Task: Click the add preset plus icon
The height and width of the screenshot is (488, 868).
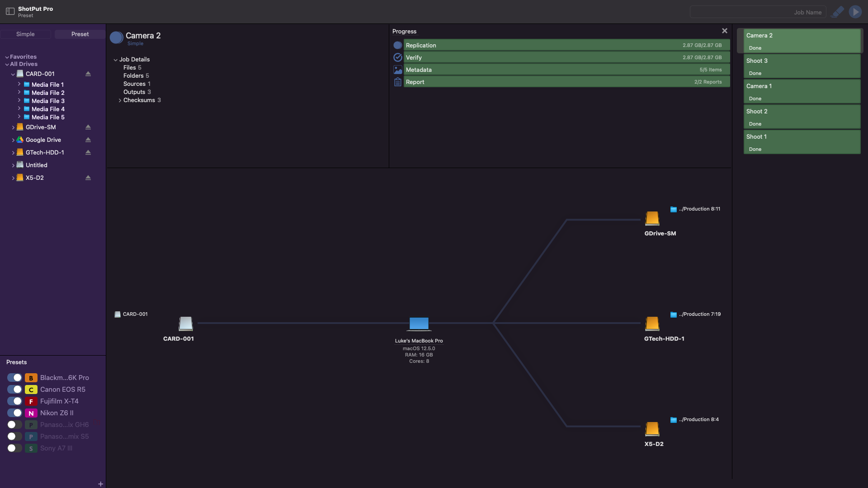Action: 100,484
